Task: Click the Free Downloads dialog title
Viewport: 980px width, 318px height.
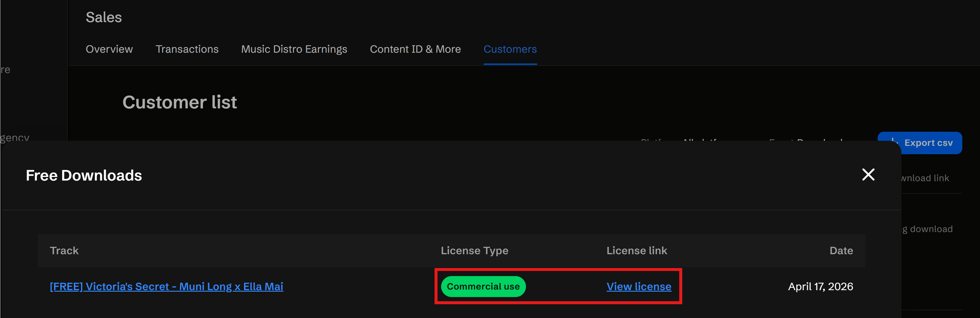Action: pyautogui.click(x=84, y=175)
